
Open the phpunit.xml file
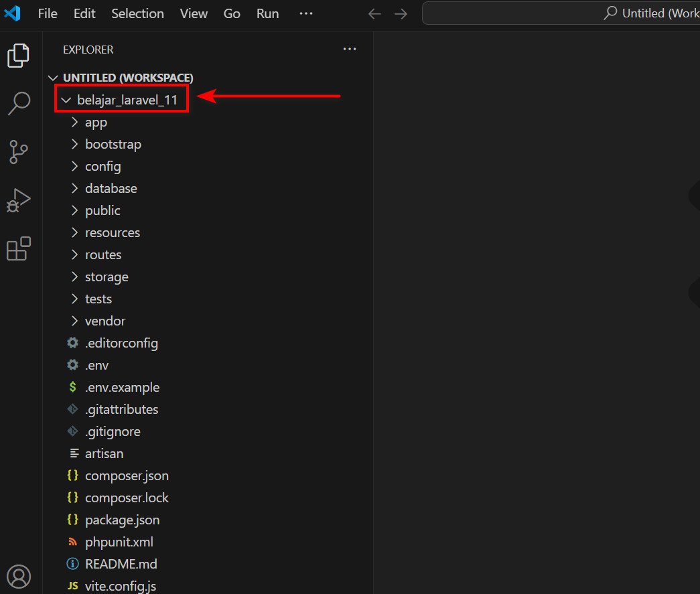pos(119,542)
